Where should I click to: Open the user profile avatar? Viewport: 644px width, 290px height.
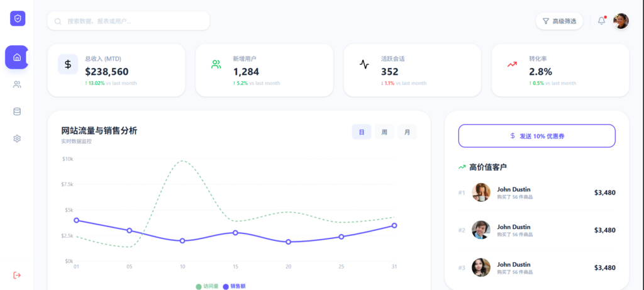coord(621,21)
